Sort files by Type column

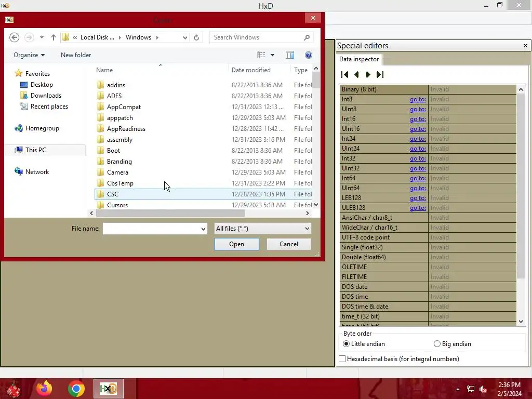coord(301,70)
